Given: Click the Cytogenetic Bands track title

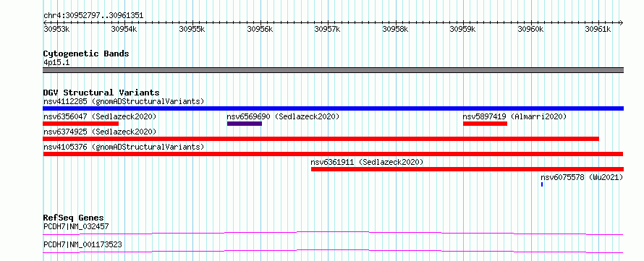Looking at the screenshot, I should (x=86, y=54).
